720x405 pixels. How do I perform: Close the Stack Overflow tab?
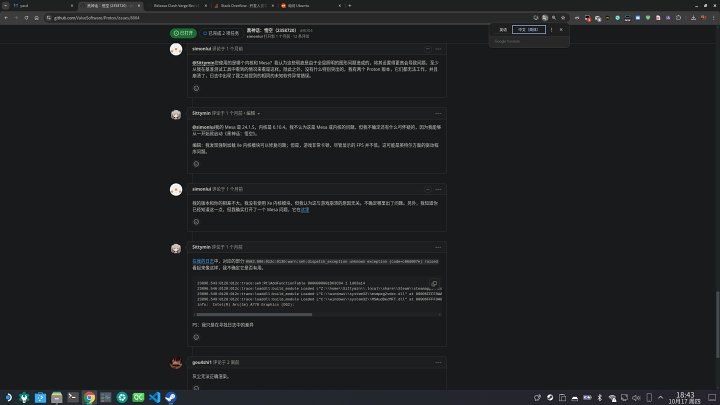(x=273, y=6)
